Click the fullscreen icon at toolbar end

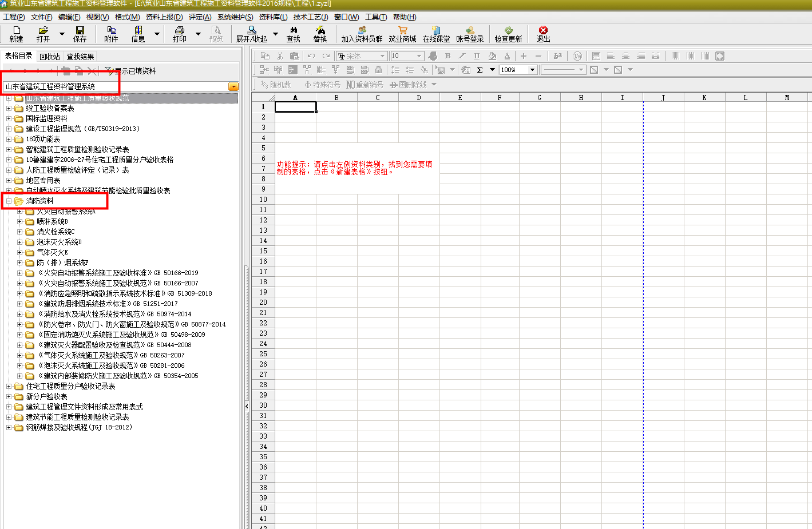click(720, 56)
